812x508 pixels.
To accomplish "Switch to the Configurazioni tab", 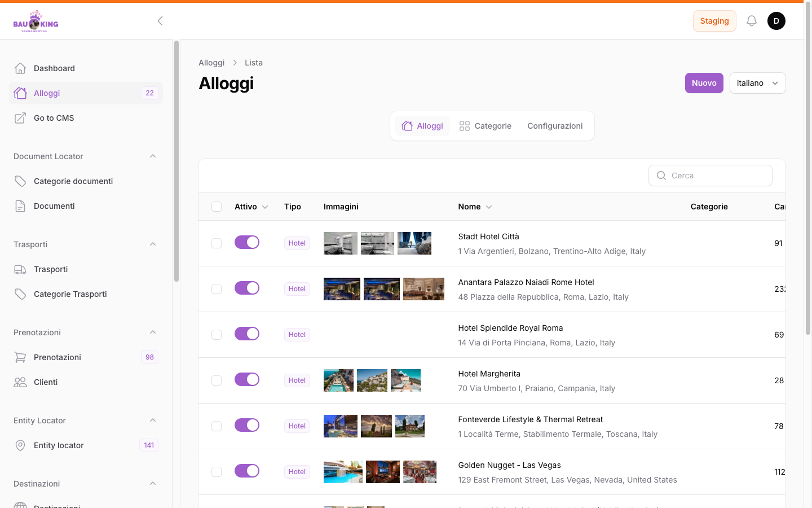I will 555,126.
